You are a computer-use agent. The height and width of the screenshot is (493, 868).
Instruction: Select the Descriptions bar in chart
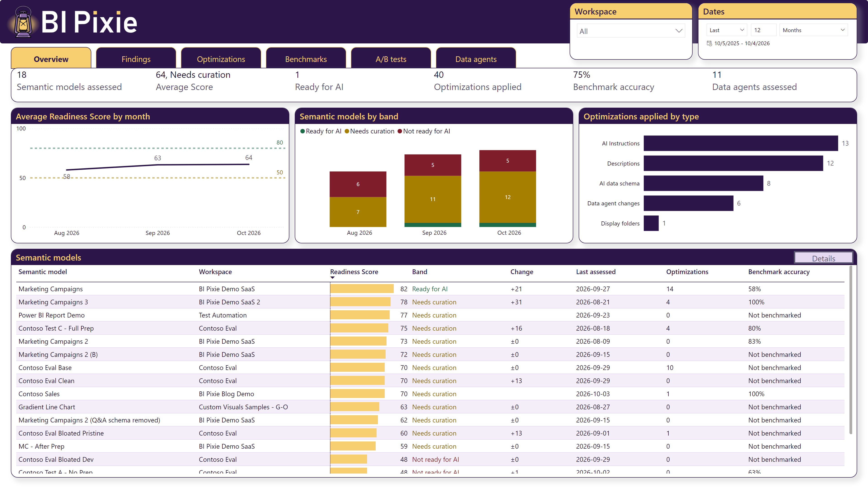click(733, 163)
